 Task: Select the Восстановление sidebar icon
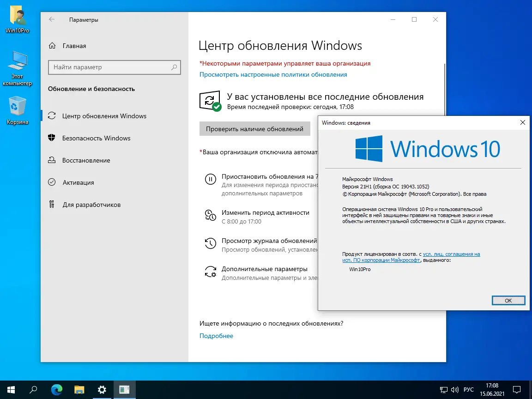click(51, 160)
